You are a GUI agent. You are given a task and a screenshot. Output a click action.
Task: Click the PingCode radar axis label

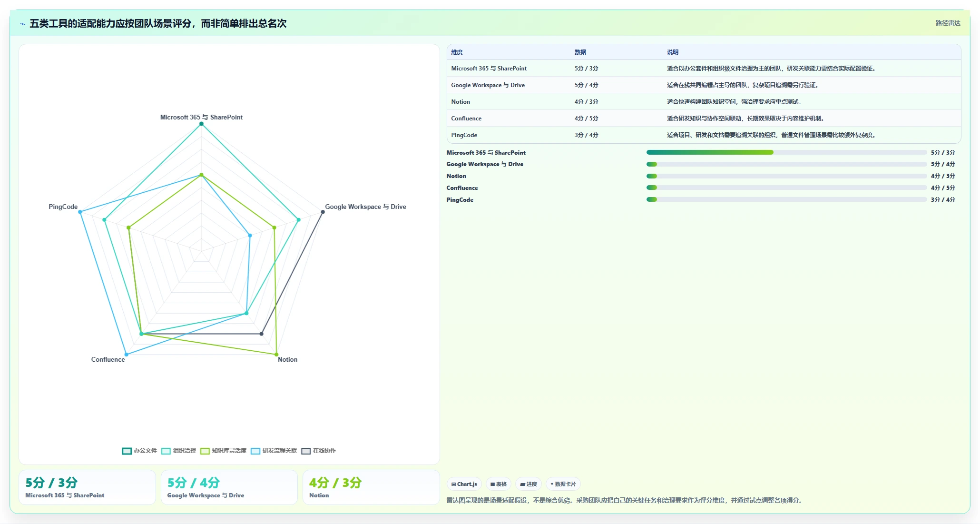63,207
